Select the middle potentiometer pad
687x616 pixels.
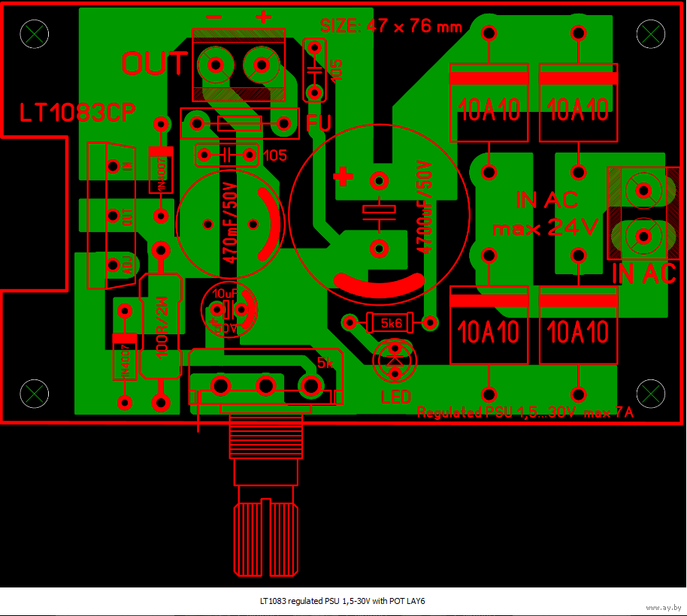click(265, 386)
